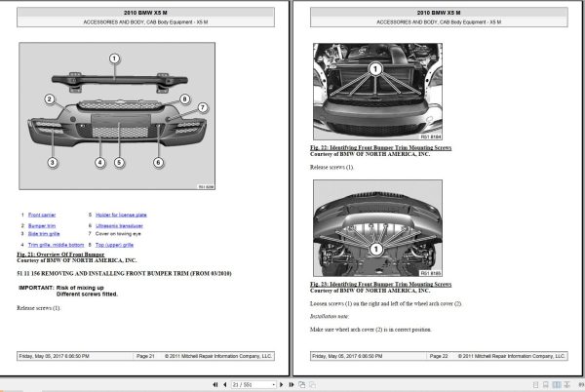
Task: Click the left page '2010 BMW X5 M' header
Action: (145, 13)
